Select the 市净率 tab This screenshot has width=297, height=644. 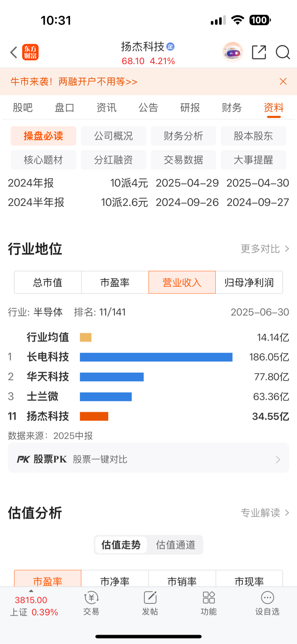point(115,579)
